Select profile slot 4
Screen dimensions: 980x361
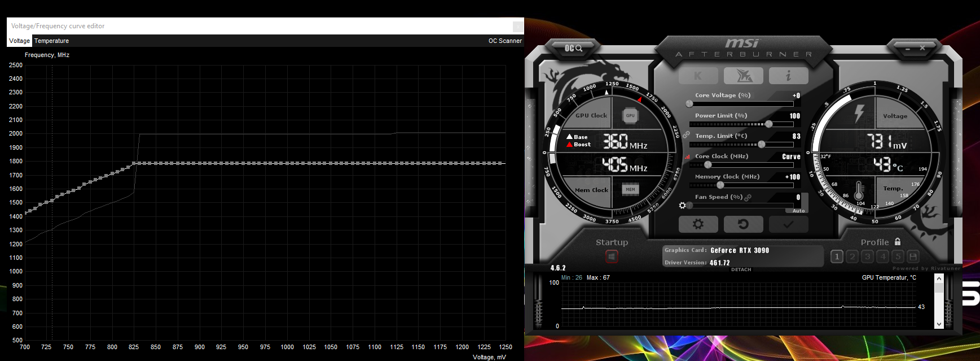pyautogui.click(x=882, y=256)
